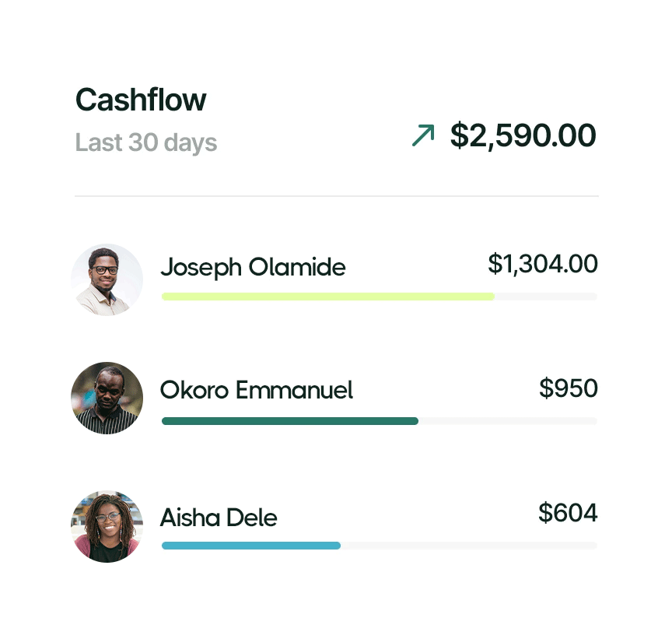
Task: Click the unfilled track of Joseph's bar
Action: (x=546, y=297)
